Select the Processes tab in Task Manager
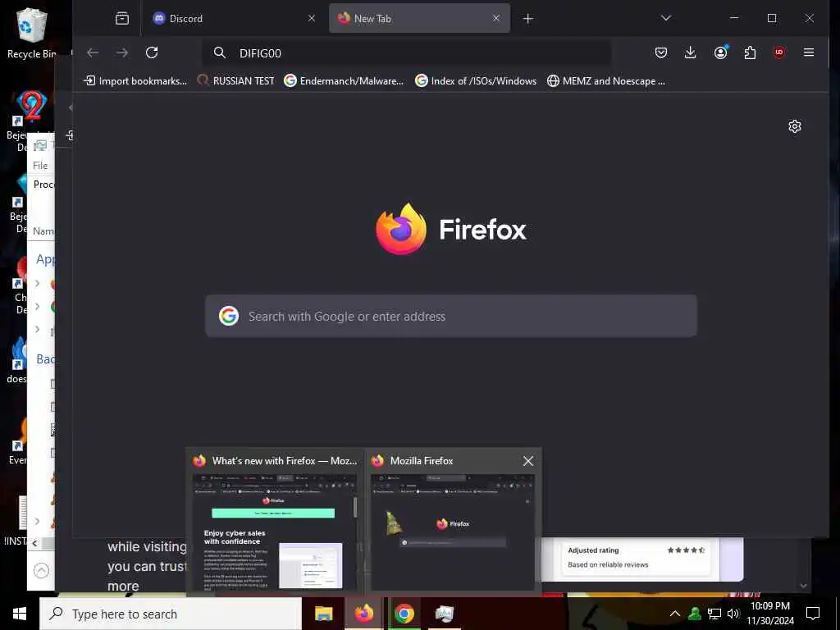This screenshot has width=840, height=630. 43,185
